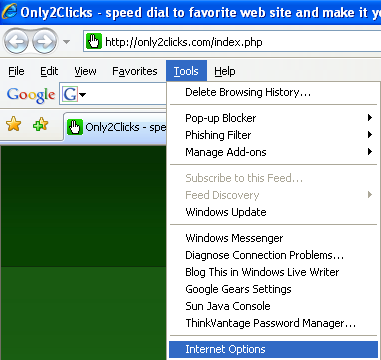
Task: Expand the Phishing Filter submenu
Action: 273,135
